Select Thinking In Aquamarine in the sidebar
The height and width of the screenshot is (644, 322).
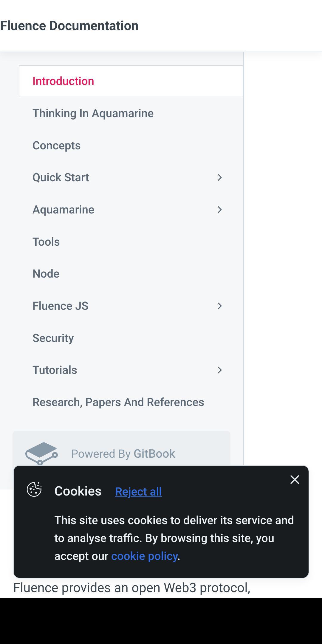tap(93, 113)
